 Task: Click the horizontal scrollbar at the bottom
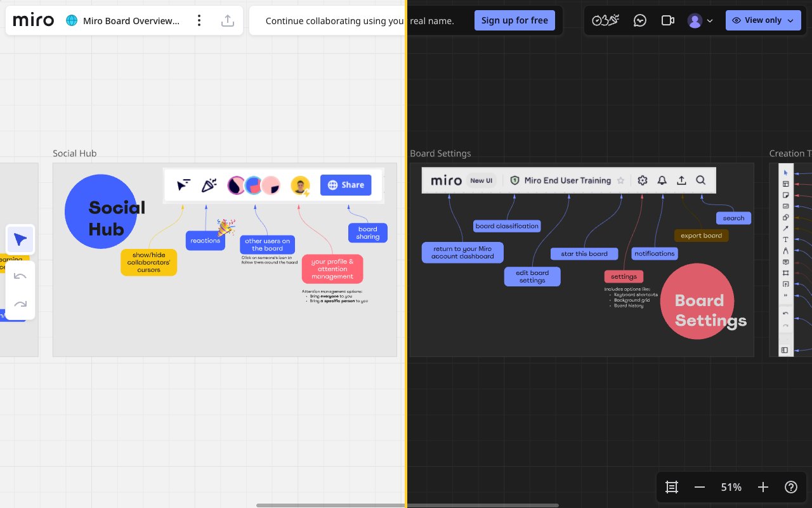[x=407, y=505]
